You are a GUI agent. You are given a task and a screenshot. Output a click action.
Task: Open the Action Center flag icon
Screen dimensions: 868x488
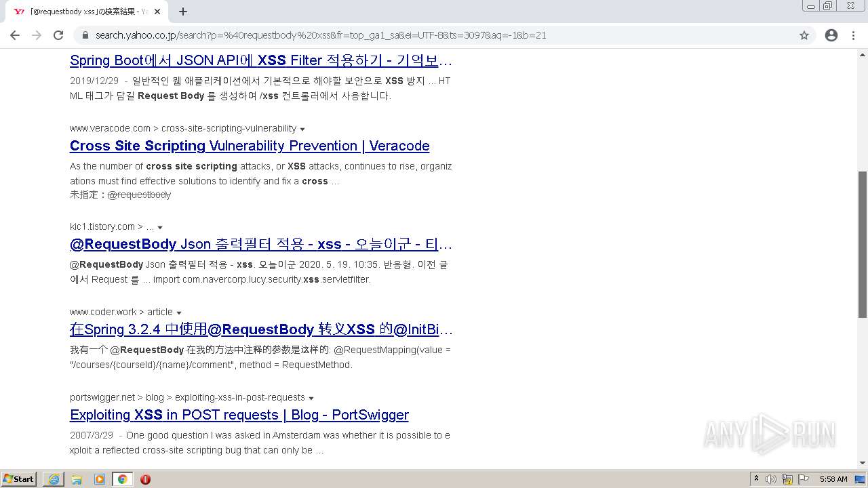coord(803,479)
